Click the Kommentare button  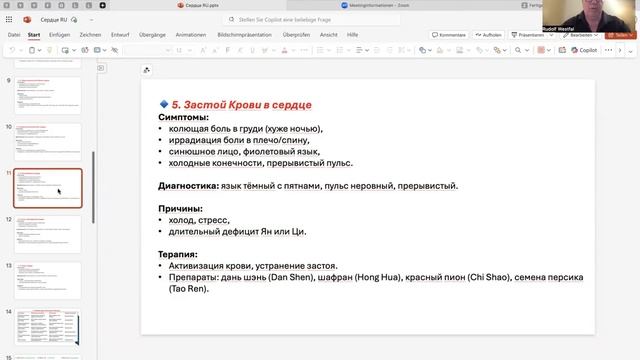[449, 35]
